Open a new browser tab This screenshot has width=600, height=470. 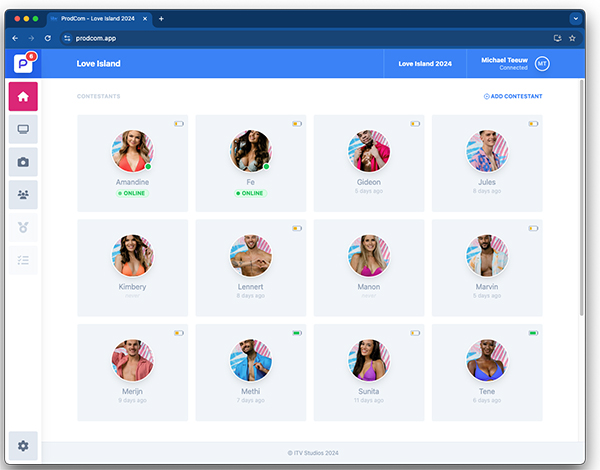162,18
